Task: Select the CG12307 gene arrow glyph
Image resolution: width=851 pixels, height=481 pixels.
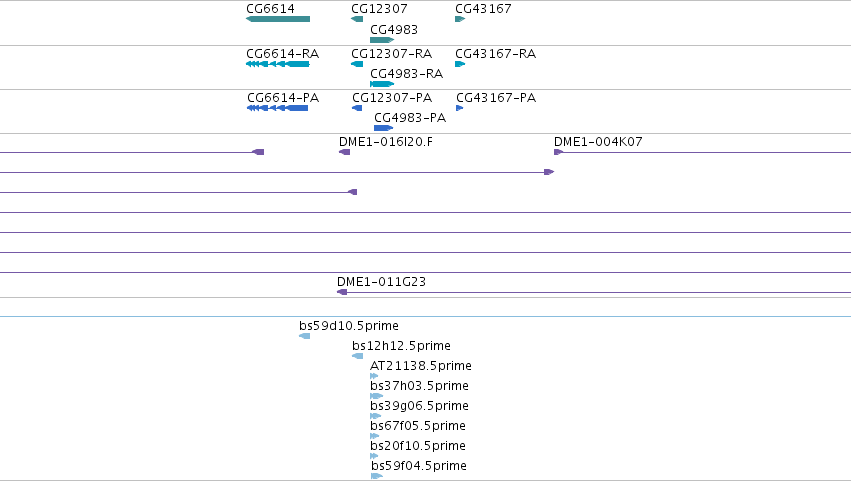Action: coord(357,19)
